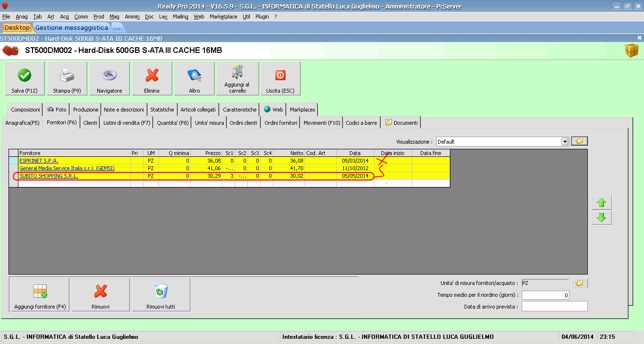Switch to Gestione messaggistica tab

71,28
